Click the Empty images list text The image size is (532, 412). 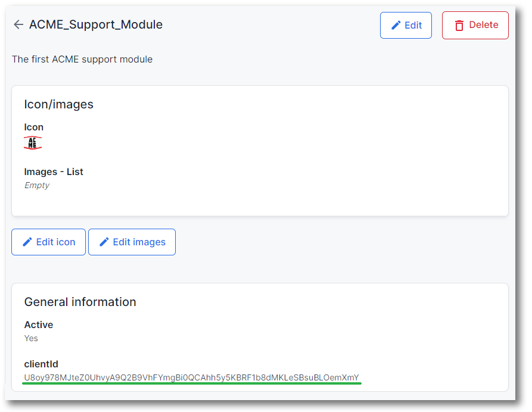tap(37, 185)
